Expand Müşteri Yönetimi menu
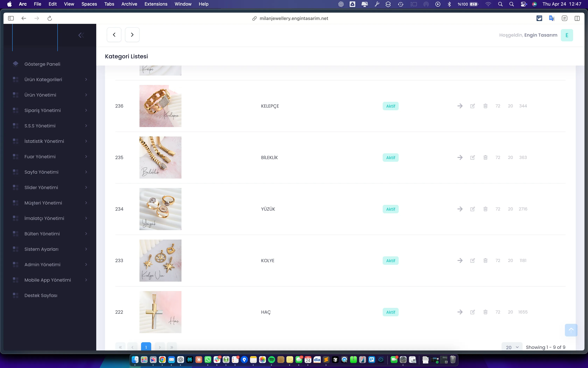Viewport: 588px width, 368px height. point(50,203)
